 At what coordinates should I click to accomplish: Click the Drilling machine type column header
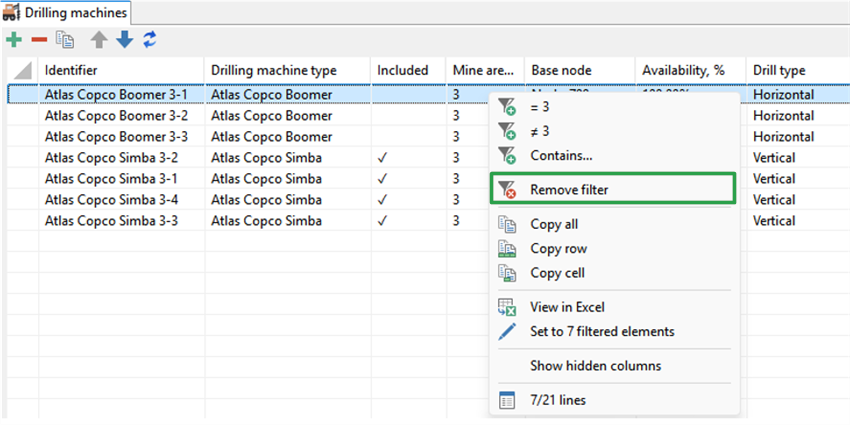tap(288, 70)
